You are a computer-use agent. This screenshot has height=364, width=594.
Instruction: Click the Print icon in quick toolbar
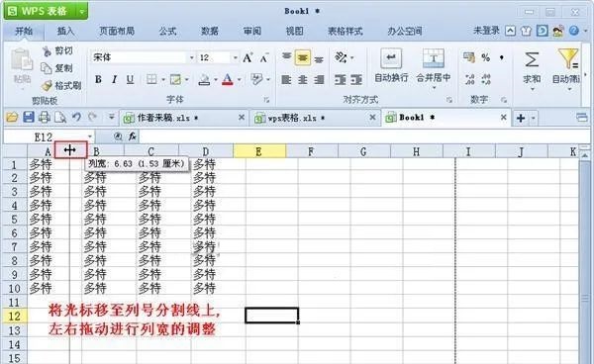[45, 118]
